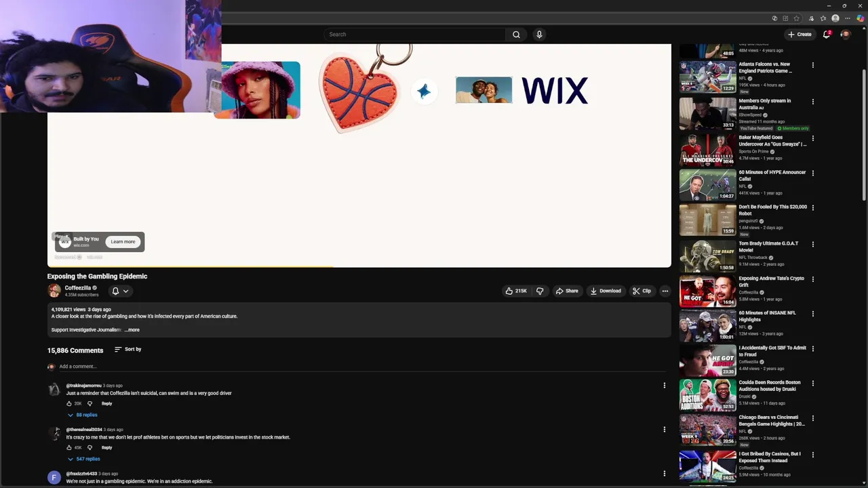Click the yellow ad progress bar
Image resolution: width=868 pixels, height=488 pixels.
190,267
